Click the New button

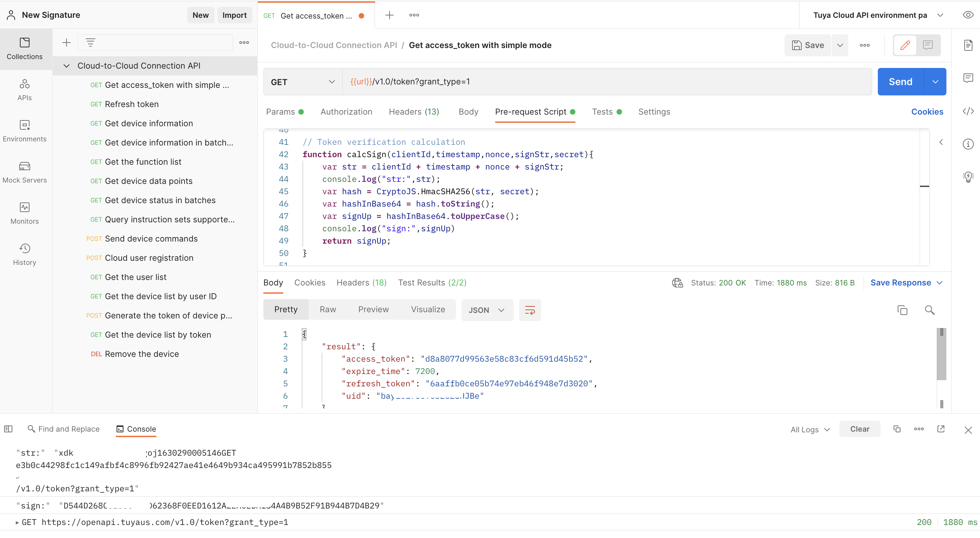(x=201, y=15)
